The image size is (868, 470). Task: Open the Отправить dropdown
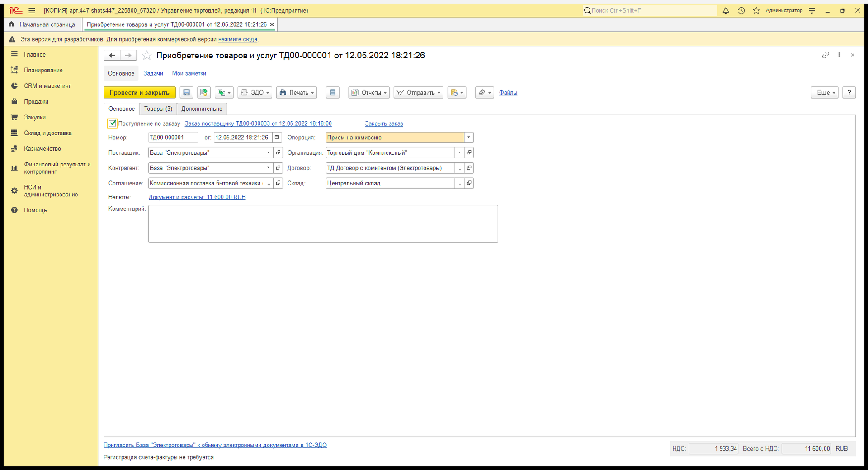[419, 92]
